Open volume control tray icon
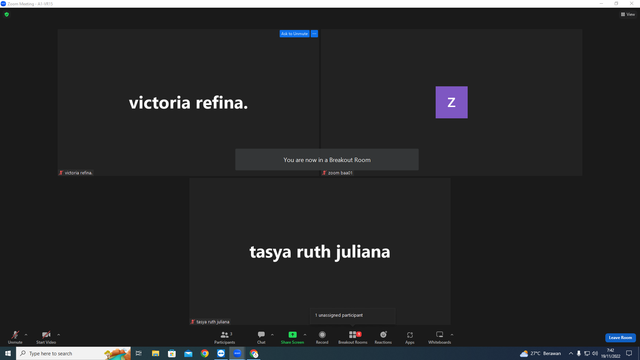The width and height of the screenshot is (640, 360). click(x=595, y=353)
